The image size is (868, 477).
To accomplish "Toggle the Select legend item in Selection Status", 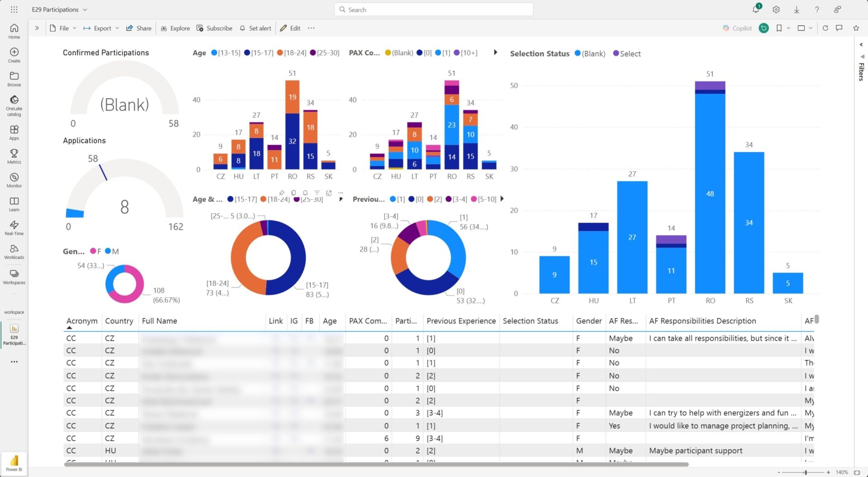I will [x=627, y=54].
